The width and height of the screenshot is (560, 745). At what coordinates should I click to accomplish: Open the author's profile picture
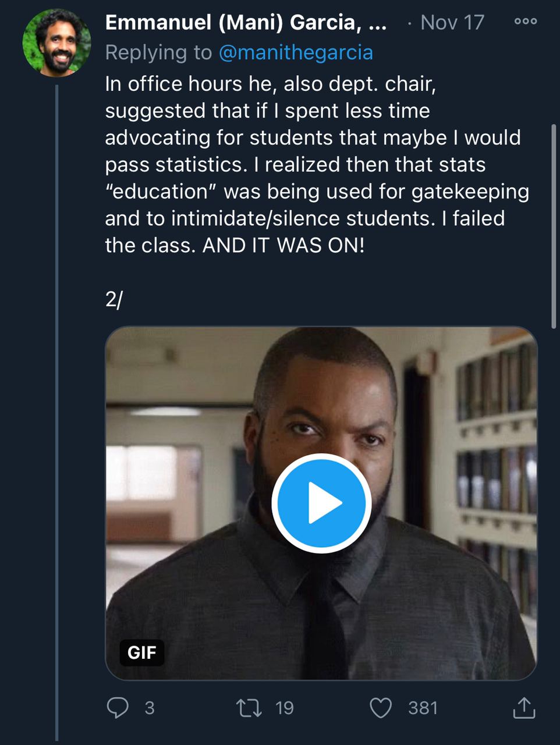56,42
